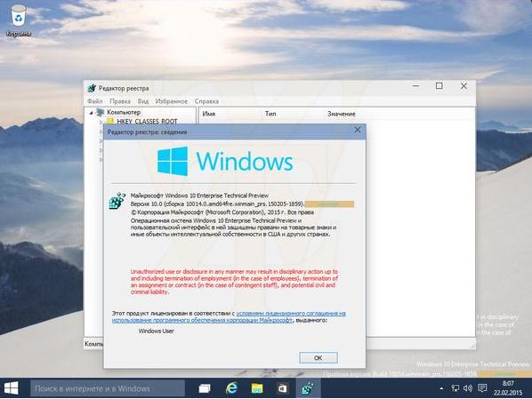This screenshot has width=532, height=399.
Task: Open the Вид menu
Action: pyautogui.click(x=143, y=101)
